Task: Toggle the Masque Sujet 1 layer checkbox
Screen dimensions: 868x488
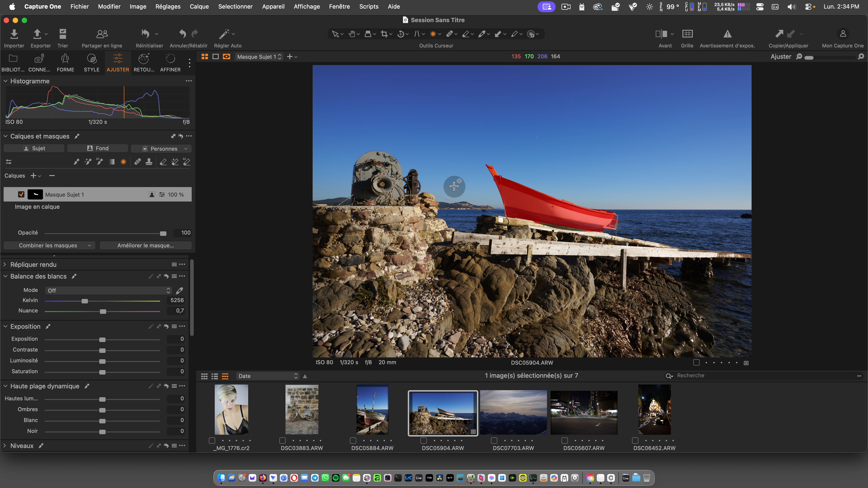Action: 21,195
